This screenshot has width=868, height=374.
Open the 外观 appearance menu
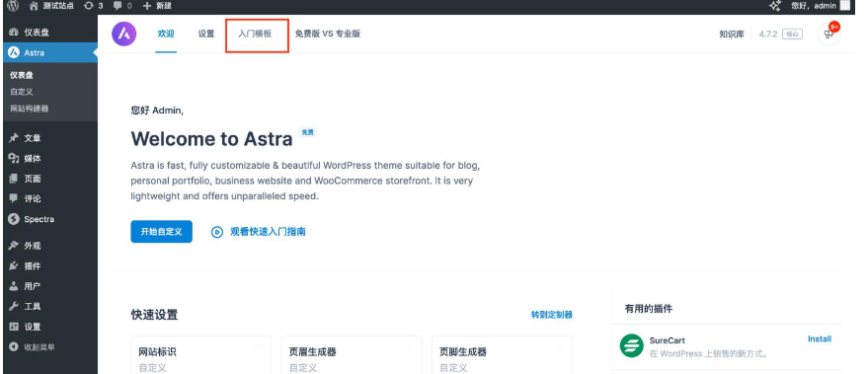(49, 246)
